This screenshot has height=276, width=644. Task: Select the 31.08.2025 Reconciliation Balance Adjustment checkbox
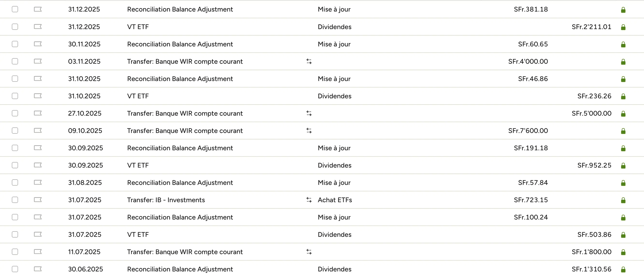pos(15,182)
